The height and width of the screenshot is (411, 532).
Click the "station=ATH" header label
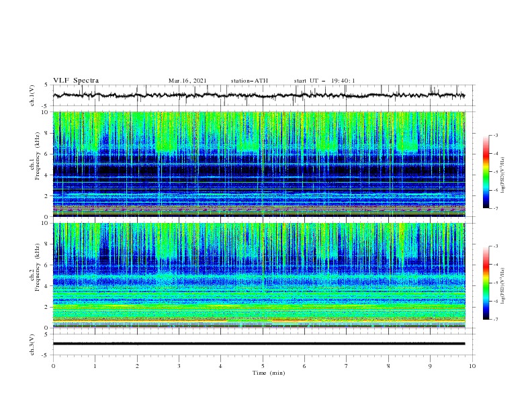click(249, 81)
